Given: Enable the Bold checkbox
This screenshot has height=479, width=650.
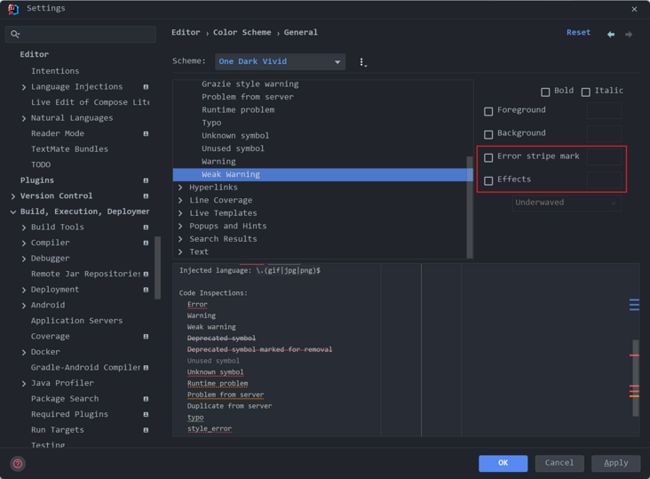Looking at the screenshot, I should pos(546,92).
